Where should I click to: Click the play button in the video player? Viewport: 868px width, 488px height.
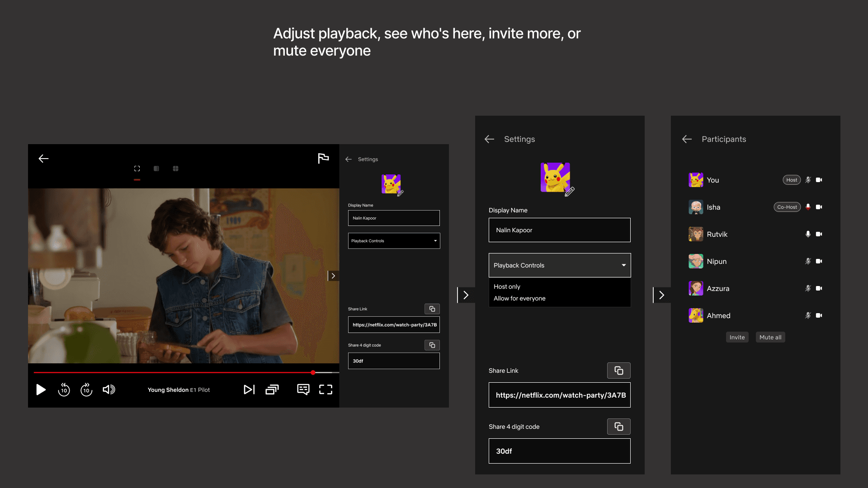click(x=41, y=389)
